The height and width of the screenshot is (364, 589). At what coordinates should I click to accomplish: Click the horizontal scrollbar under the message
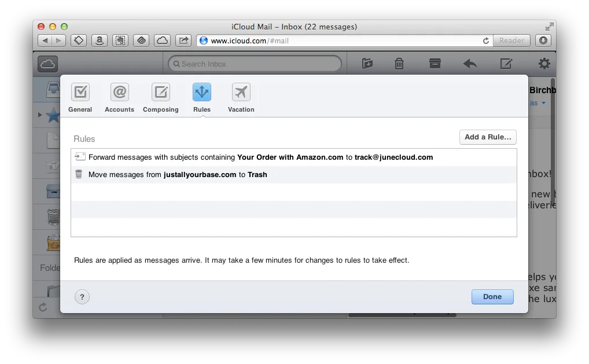coord(402,315)
